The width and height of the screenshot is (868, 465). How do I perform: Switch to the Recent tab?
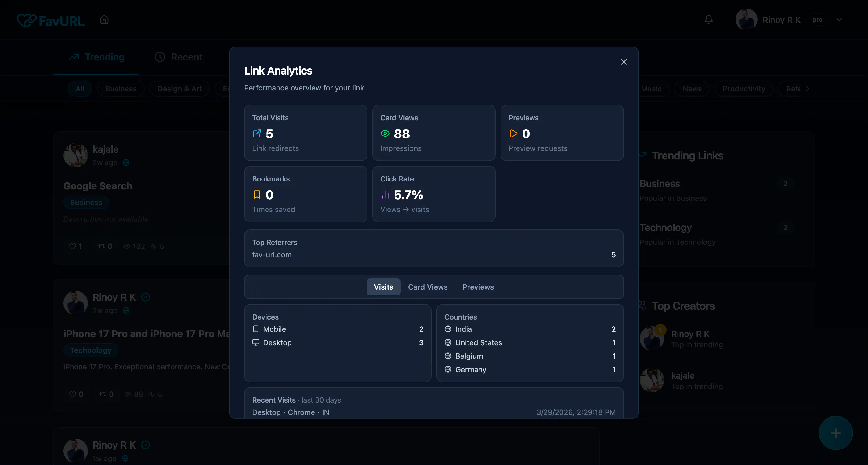click(x=179, y=57)
